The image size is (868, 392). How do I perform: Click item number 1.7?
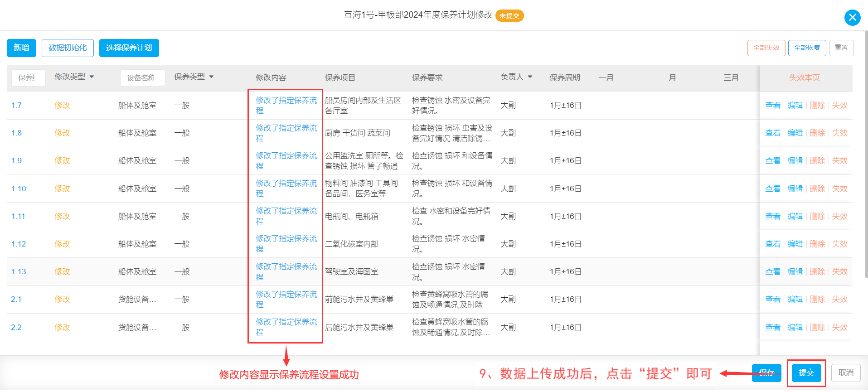coord(16,105)
